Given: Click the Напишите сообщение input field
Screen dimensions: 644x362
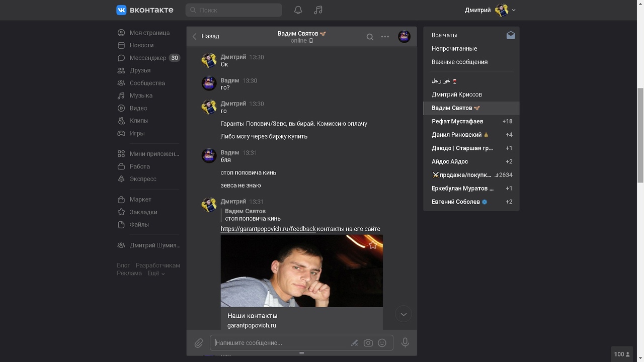Looking at the screenshot, I should (279, 343).
